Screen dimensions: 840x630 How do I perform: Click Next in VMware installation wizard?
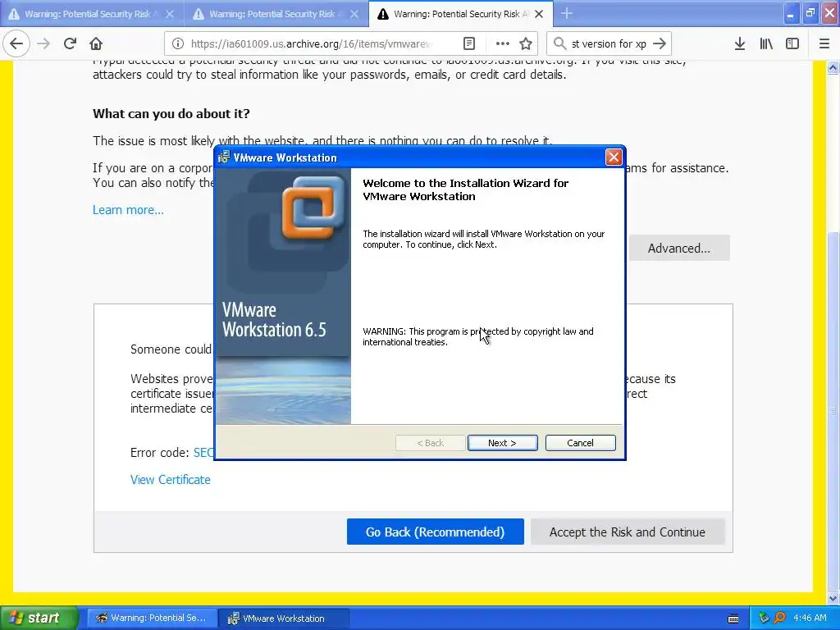502,443
